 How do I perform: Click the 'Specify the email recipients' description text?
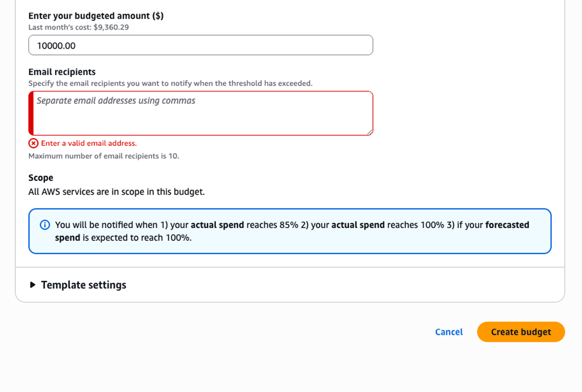click(x=170, y=83)
